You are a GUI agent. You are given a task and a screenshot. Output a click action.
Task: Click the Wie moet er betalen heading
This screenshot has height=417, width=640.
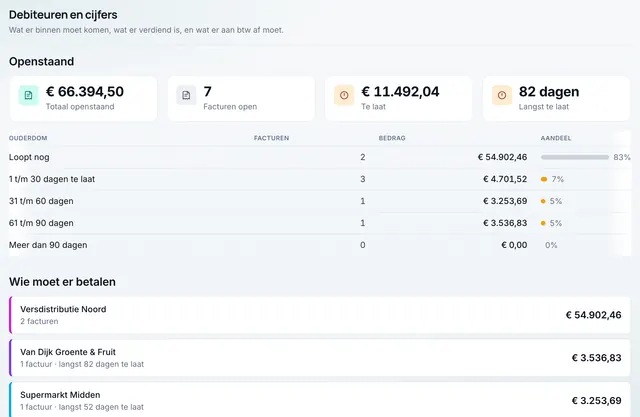click(62, 282)
